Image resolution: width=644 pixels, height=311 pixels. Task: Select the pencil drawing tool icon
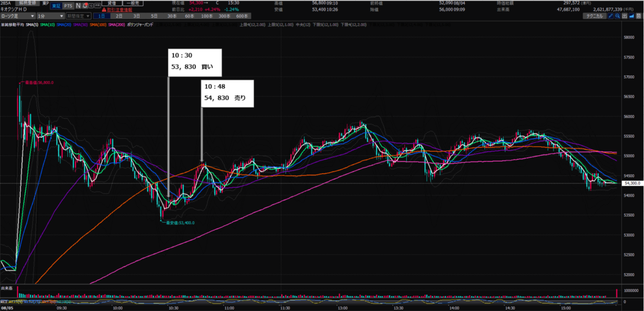tap(610, 16)
